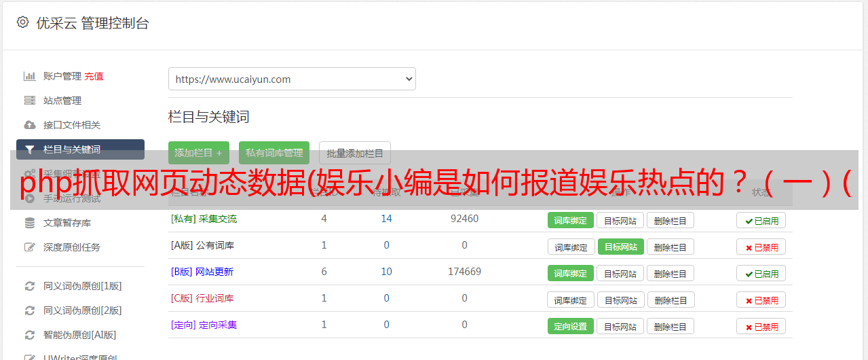868x360 pixels.
Task: Click the 174669 value in 网站更新 row
Action: coord(464,272)
